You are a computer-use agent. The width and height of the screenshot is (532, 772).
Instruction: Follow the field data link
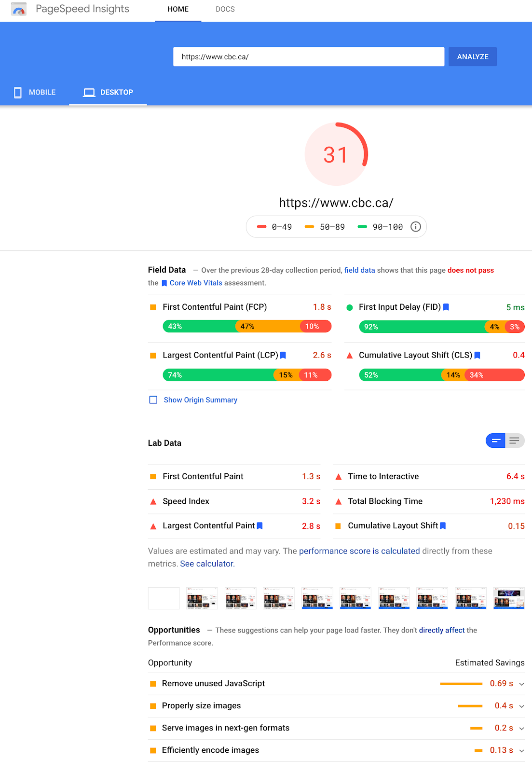pyautogui.click(x=359, y=270)
